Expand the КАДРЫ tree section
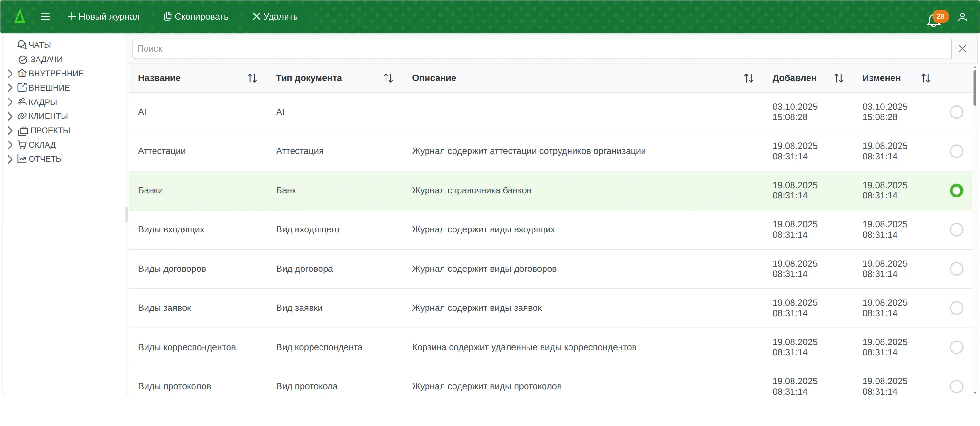The image size is (980, 426). (x=10, y=102)
